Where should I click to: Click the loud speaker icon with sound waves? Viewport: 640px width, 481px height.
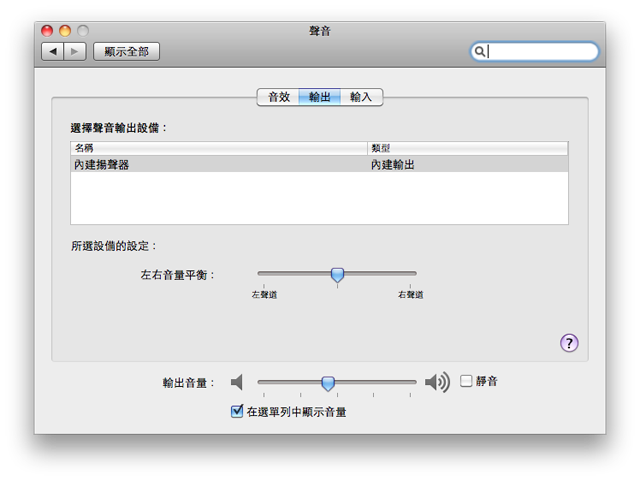437,383
